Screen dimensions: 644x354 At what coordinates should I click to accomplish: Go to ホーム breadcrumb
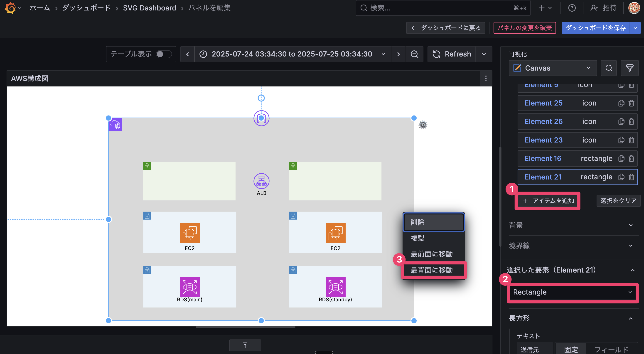40,8
